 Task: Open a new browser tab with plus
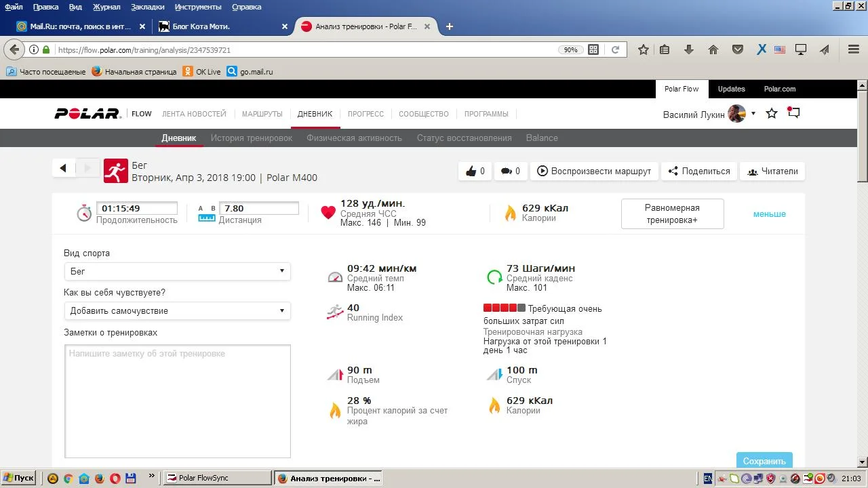(x=449, y=26)
